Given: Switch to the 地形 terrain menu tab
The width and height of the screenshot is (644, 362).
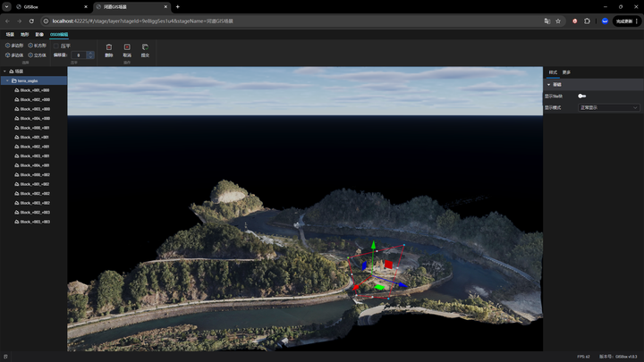Looking at the screenshot, I should pyautogui.click(x=24, y=34).
